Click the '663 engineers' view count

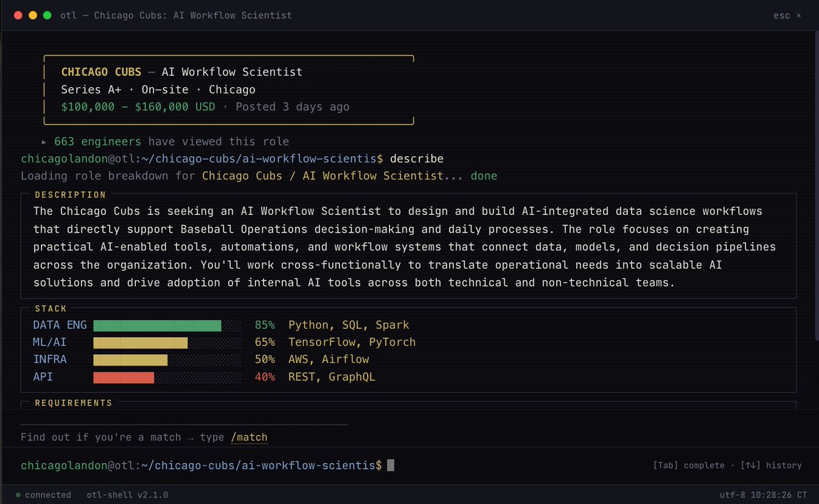point(98,142)
